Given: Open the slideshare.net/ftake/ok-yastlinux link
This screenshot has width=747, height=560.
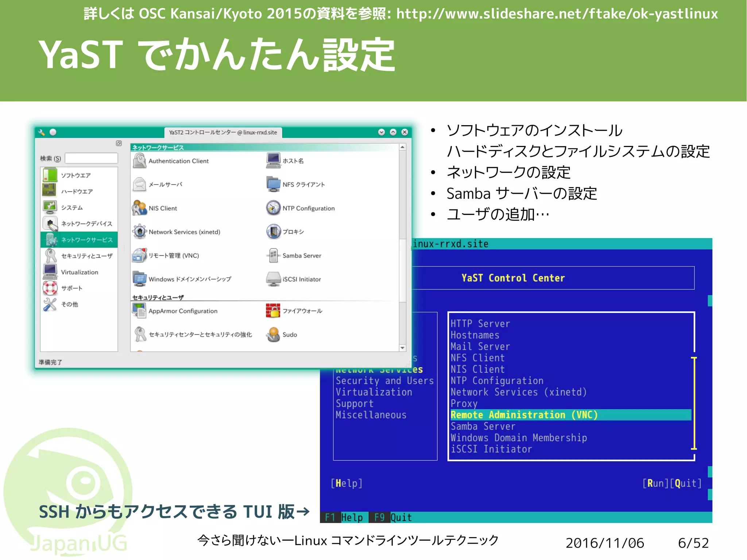Looking at the screenshot, I should [557, 13].
